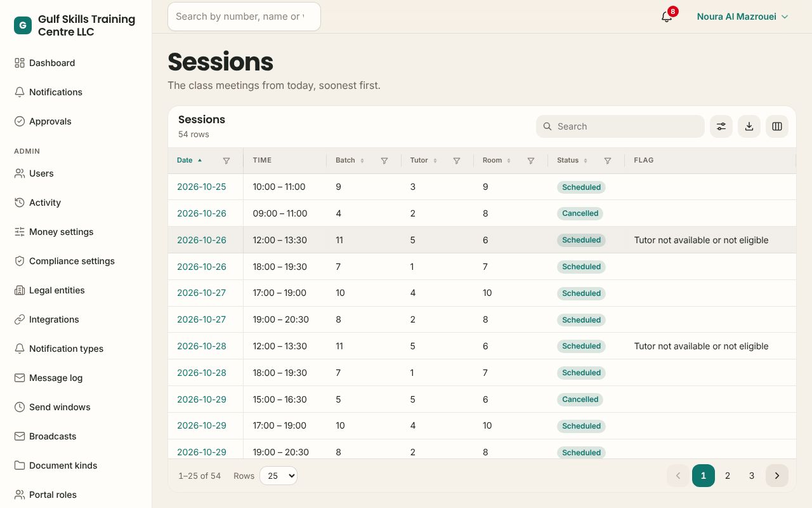Sort by the Room column header

point(497,161)
